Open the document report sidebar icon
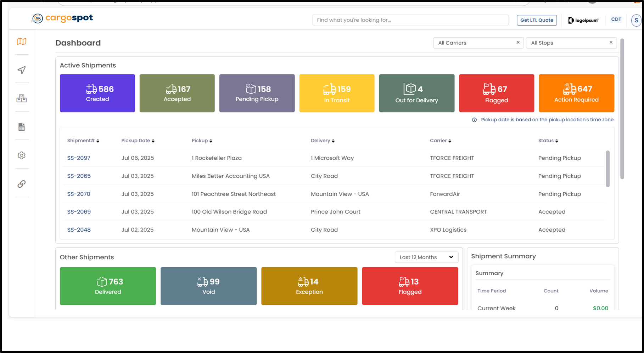The height and width of the screenshot is (353, 644). (22, 127)
